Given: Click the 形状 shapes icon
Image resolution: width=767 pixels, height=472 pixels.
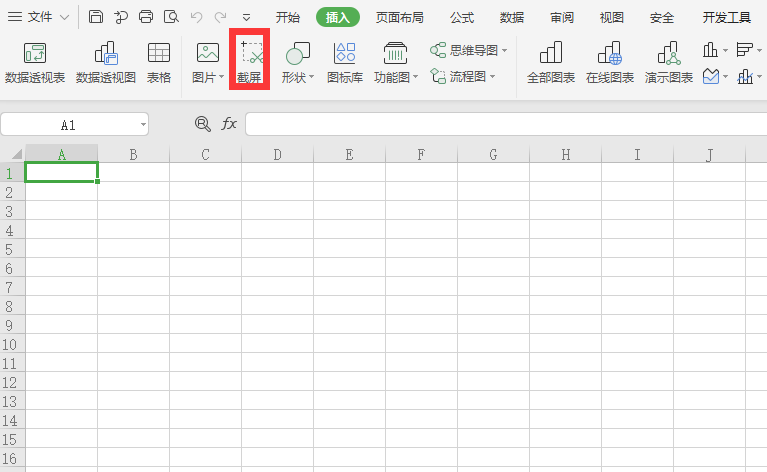Looking at the screenshot, I should click(297, 53).
